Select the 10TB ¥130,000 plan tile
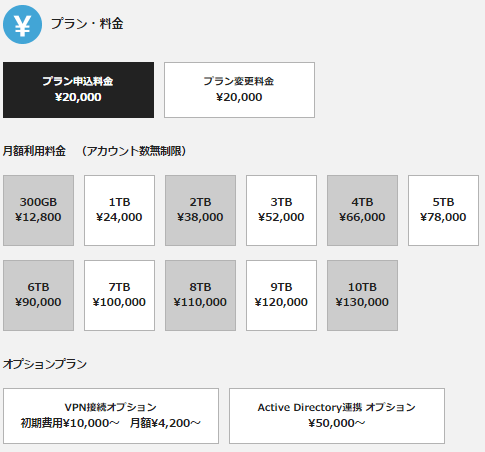Image resolution: width=485 pixels, height=452 pixels. pyautogui.click(x=362, y=295)
